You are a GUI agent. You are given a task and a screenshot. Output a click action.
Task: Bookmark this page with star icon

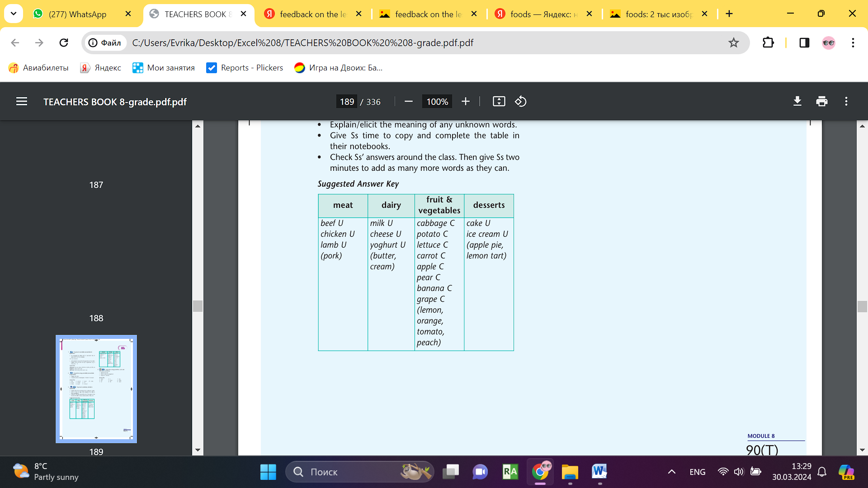(733, 42)
